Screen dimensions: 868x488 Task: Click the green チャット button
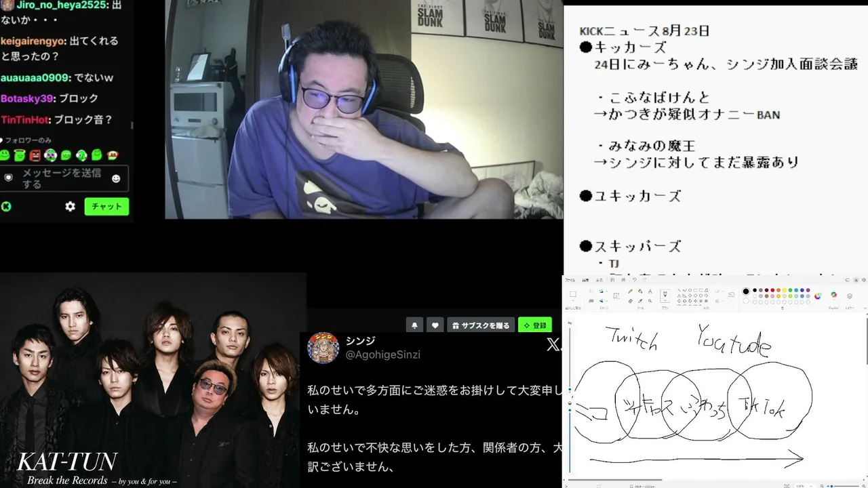tap(106, 207)
